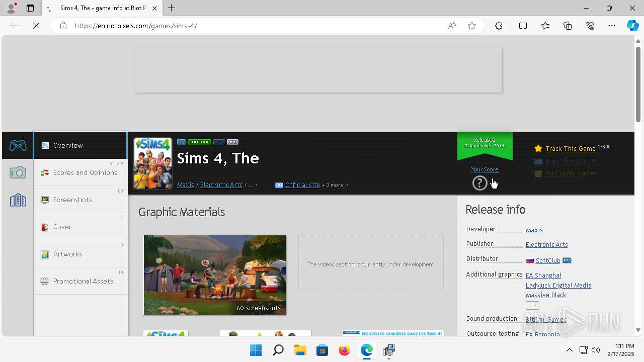
Task: Open Maxis developer link in Release info
Action: (x=534, y=230)
